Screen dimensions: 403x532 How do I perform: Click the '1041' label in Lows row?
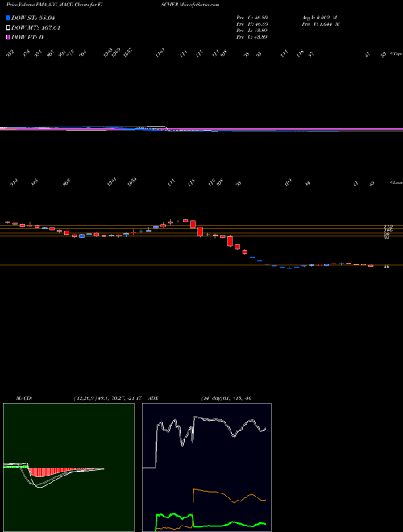(111, 182)
